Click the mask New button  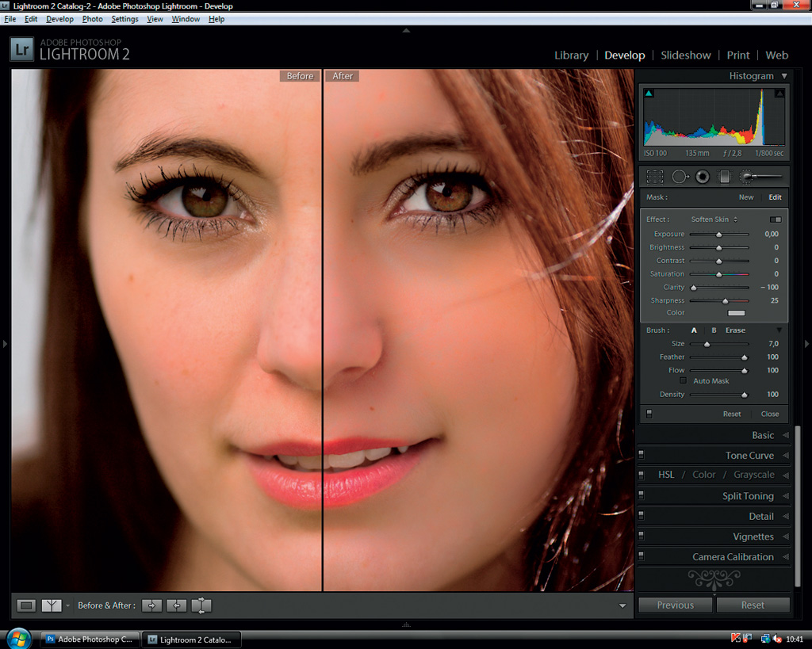746,197
